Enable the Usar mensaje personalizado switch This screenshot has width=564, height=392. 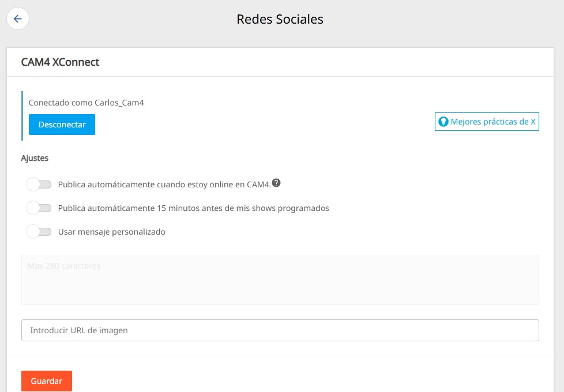pos(39,232)
